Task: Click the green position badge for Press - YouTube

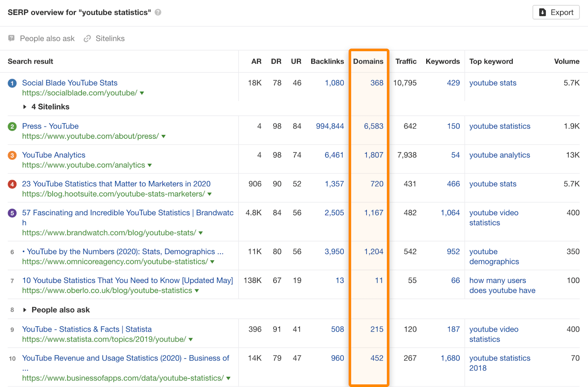Action: 12,126
